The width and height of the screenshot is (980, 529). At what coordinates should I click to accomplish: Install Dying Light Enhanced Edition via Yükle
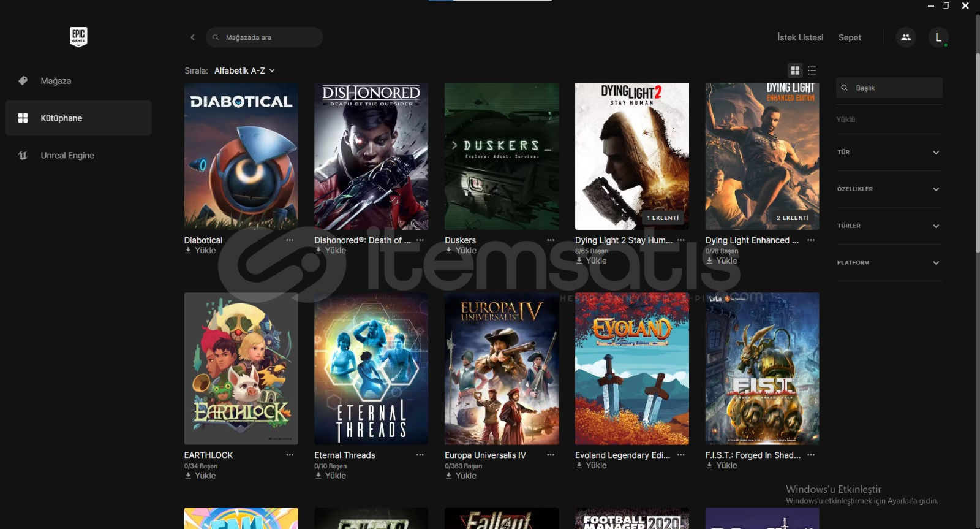pos(722,261)
